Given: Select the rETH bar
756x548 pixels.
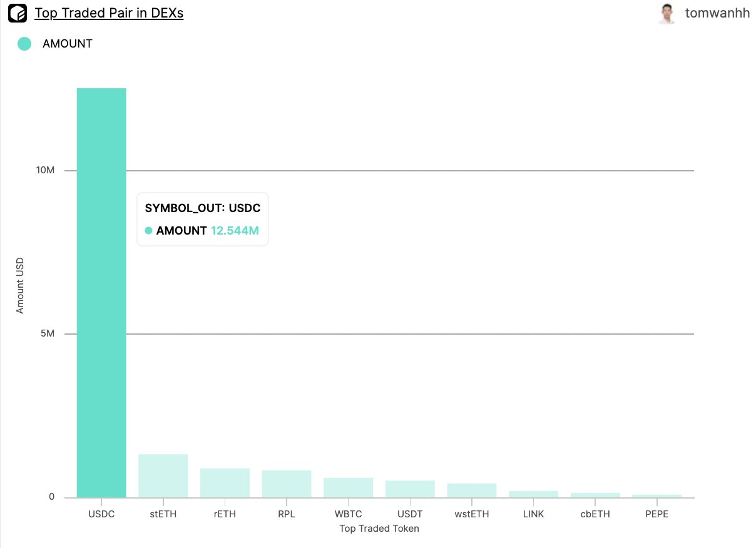Looking at the screenshot, I should (225, 483).
